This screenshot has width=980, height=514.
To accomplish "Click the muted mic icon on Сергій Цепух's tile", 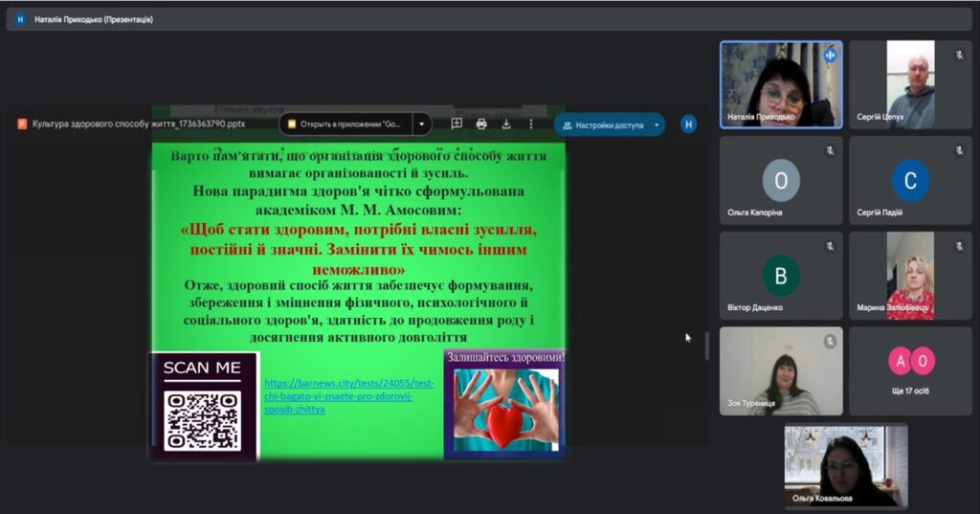I will click(x=959, y=55).
